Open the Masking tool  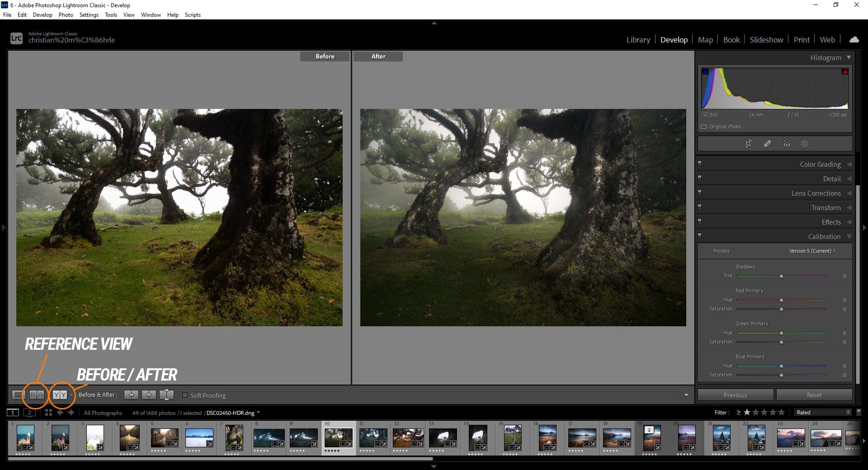[805, 144]
